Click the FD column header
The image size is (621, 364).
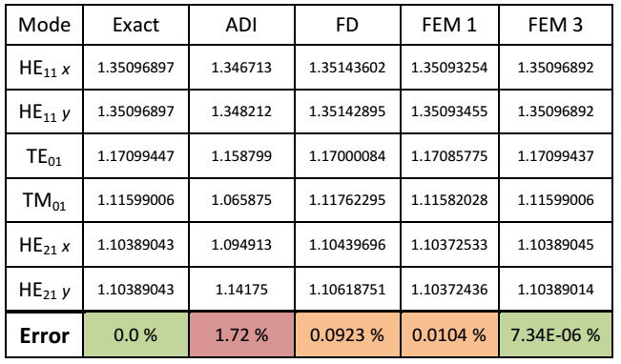[347, 25]
